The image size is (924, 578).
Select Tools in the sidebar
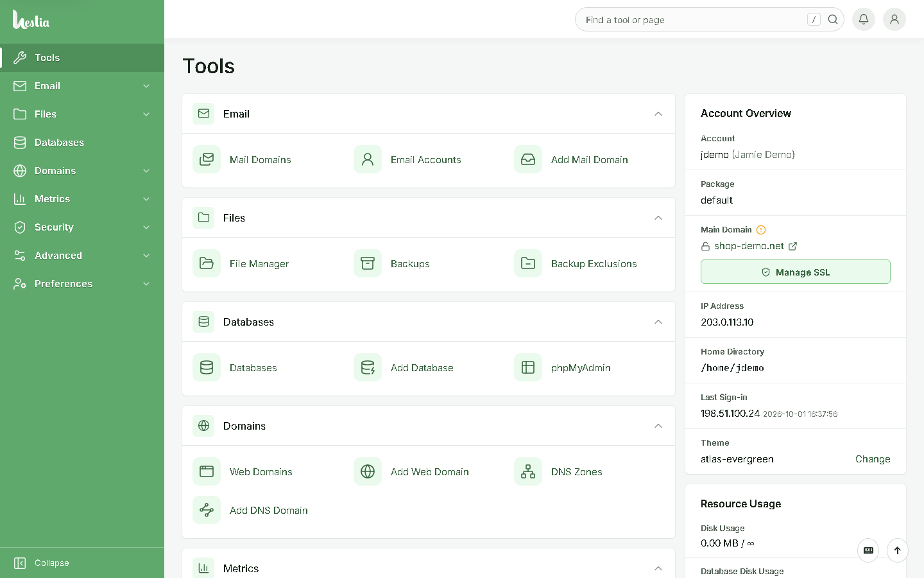pos(82,58)
